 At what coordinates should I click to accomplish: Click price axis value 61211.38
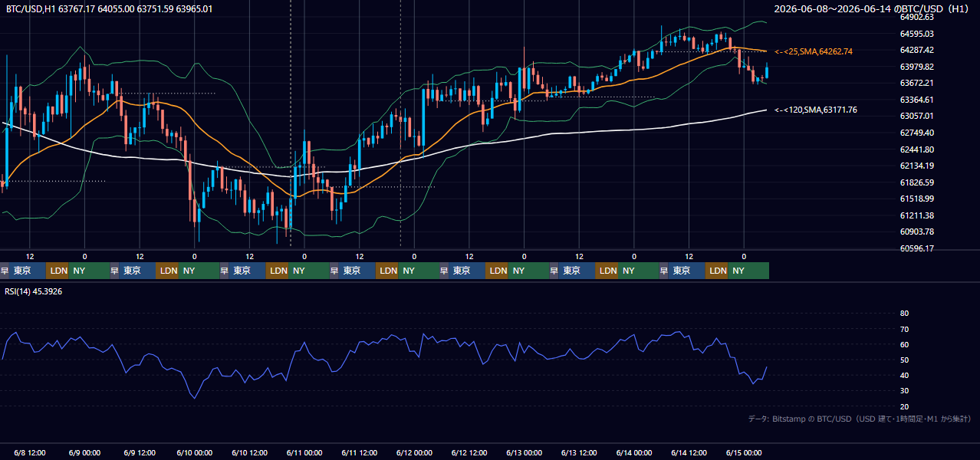point(916,215)
